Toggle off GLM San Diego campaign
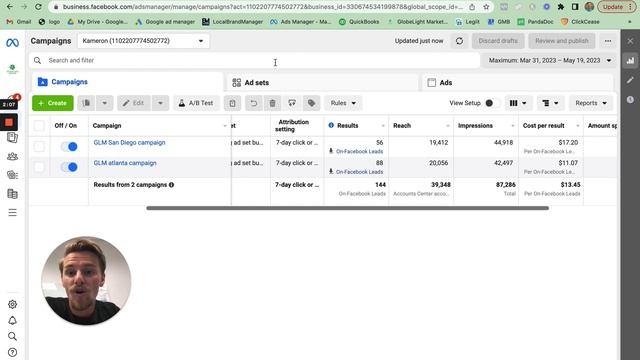Screen dimensions: 640x360 pos(69,147)
